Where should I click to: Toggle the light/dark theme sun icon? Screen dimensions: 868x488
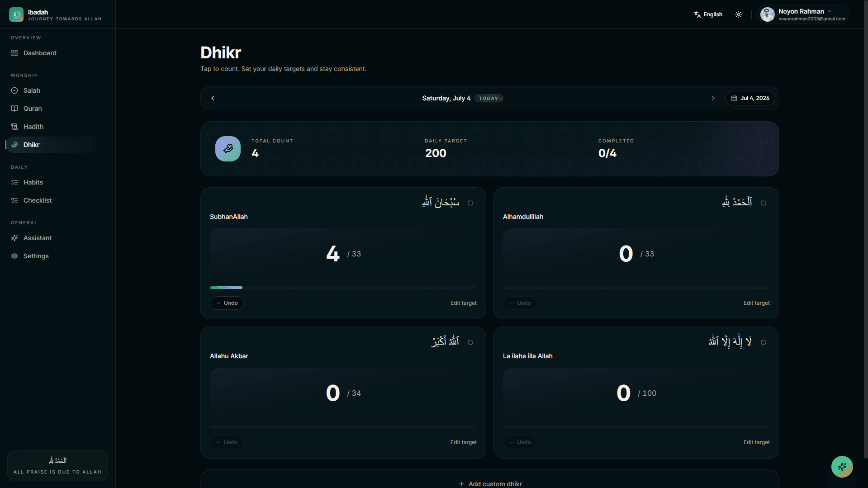pos(739,14)
